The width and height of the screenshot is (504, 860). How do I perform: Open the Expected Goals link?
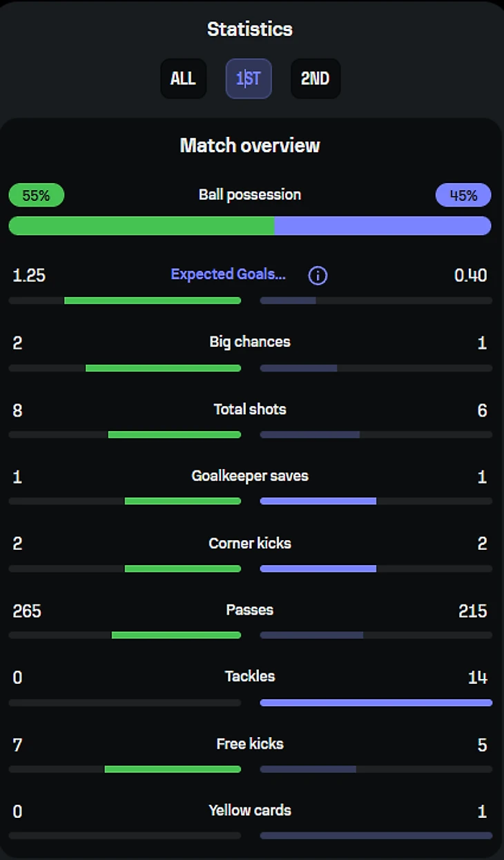pyautogui.click(x=228, y=274)
